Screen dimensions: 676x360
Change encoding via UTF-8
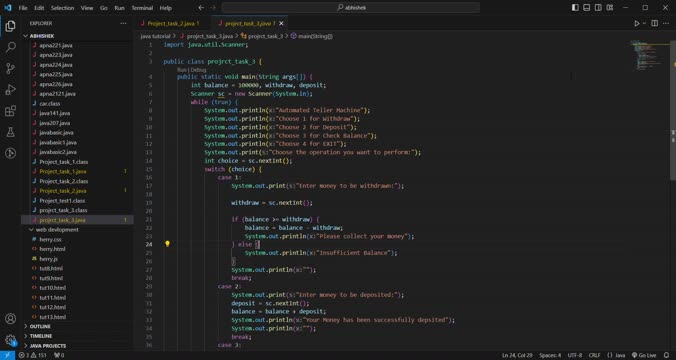575,355
